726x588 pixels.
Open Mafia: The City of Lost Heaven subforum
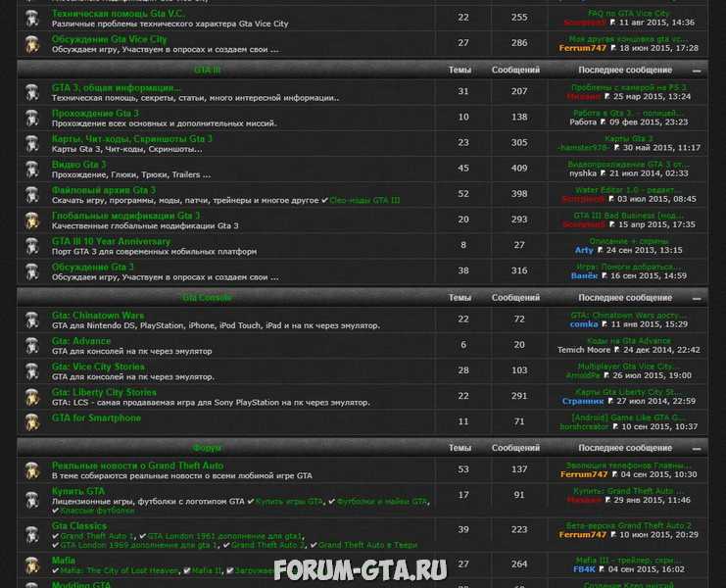pos(120,571)
